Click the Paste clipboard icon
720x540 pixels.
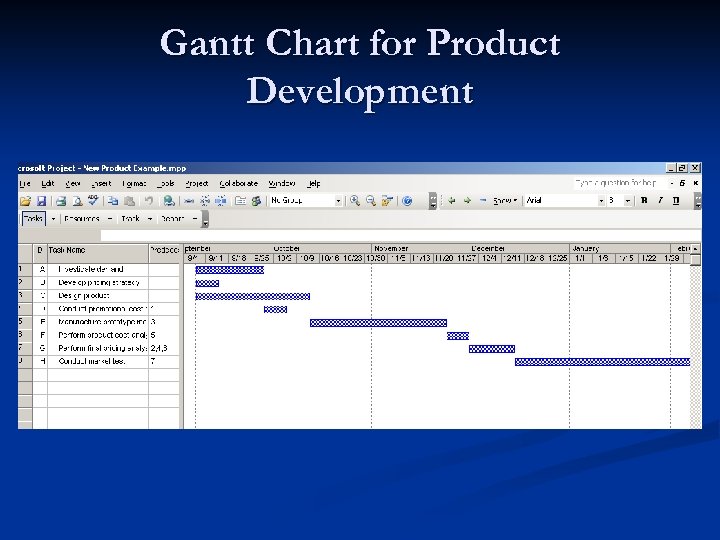tap(129, 201)
